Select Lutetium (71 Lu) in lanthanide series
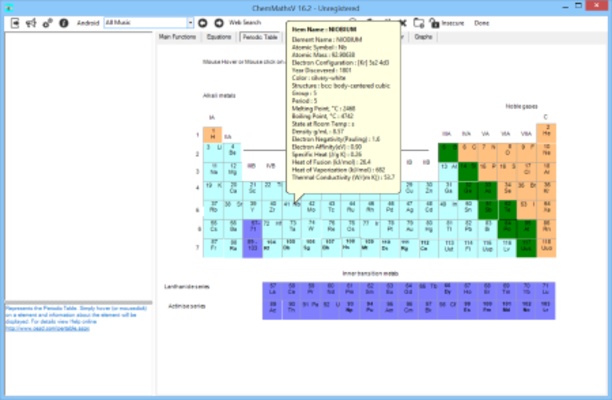The image size is (612, 400). [546, 291]
